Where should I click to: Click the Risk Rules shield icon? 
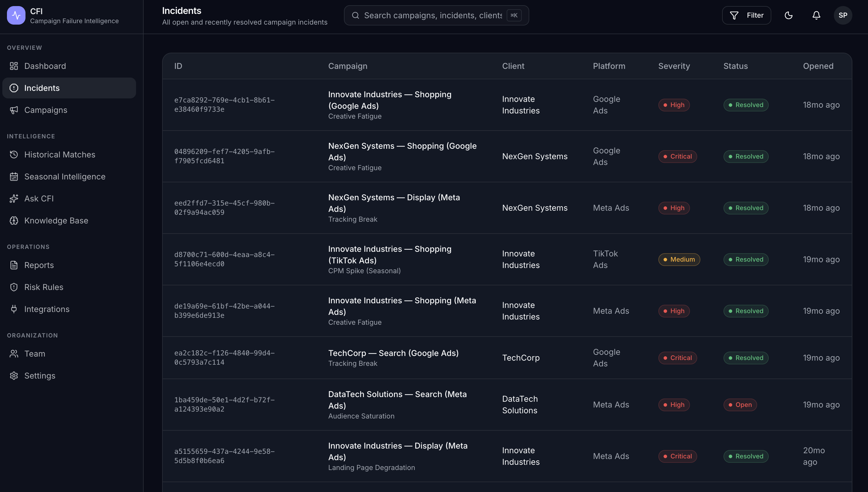(x=14, y=287)
